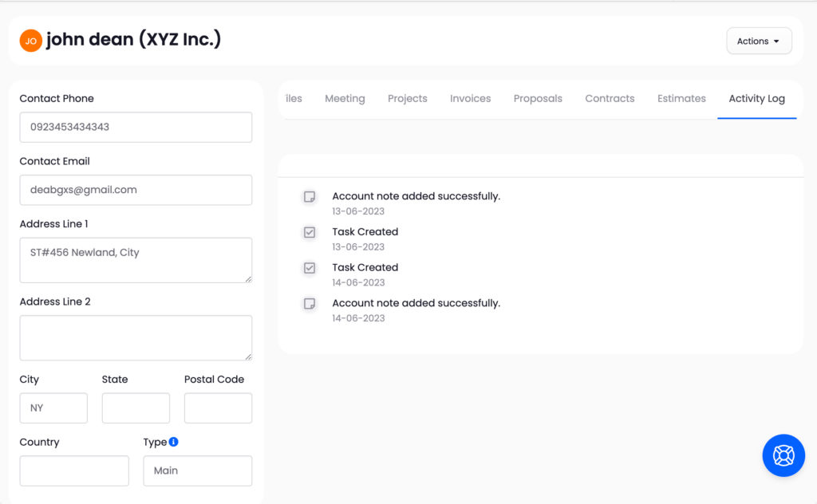Open the Estimates tab
This screenshot has height=504, width=817.
(681, 99)
